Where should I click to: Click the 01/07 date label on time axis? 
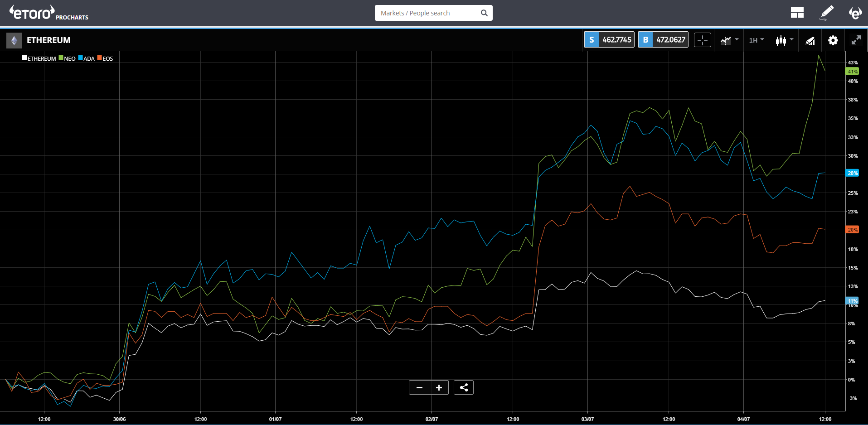(275, 419)
